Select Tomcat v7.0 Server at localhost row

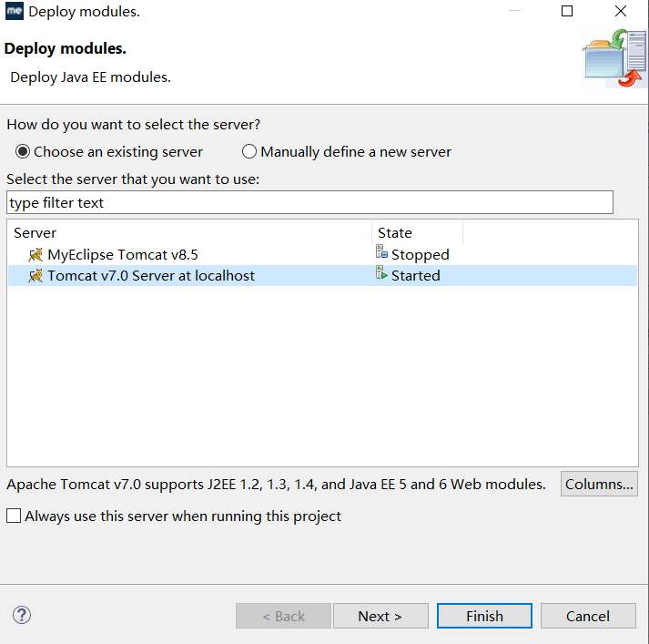151,275
